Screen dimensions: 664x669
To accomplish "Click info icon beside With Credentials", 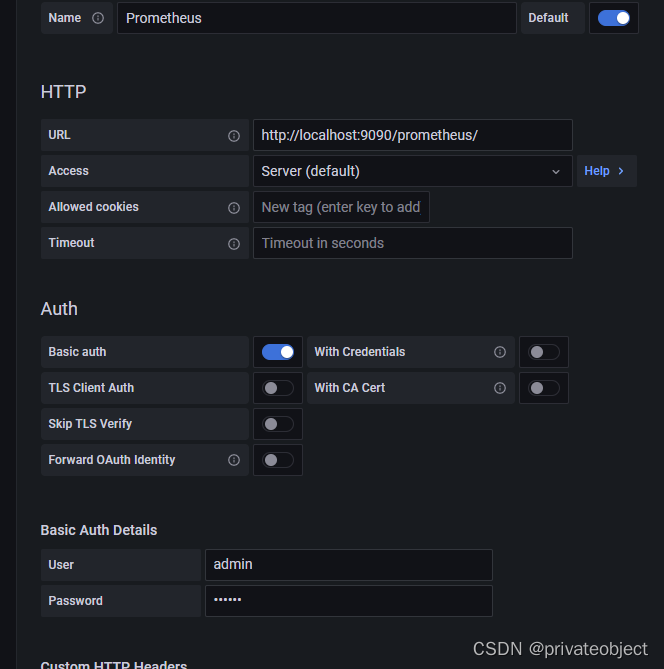I will click(x=500, y=352).
